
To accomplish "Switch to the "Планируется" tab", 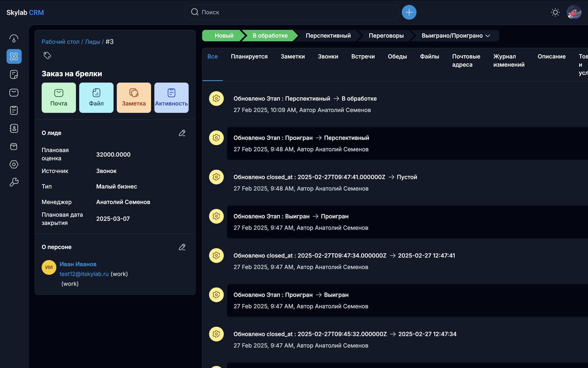I will point(249,56).
